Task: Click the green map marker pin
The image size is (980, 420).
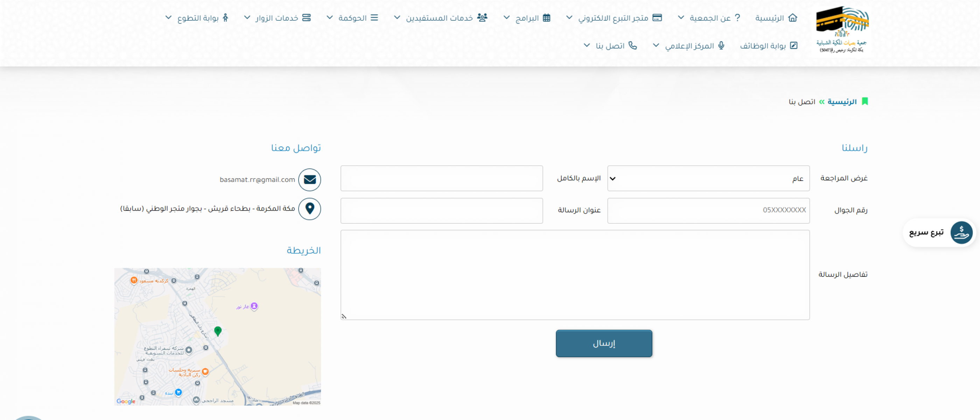Action: click(218, 331)
